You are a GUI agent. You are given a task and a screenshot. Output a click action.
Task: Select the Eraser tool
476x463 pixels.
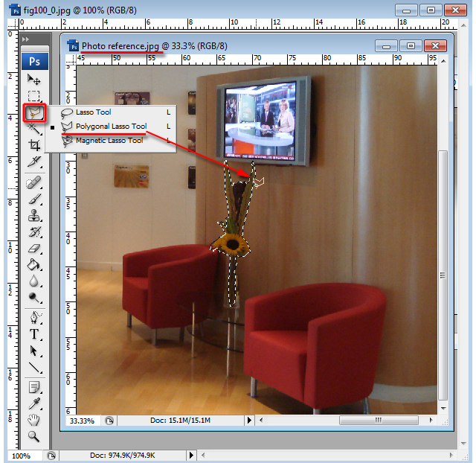point(34,248)
